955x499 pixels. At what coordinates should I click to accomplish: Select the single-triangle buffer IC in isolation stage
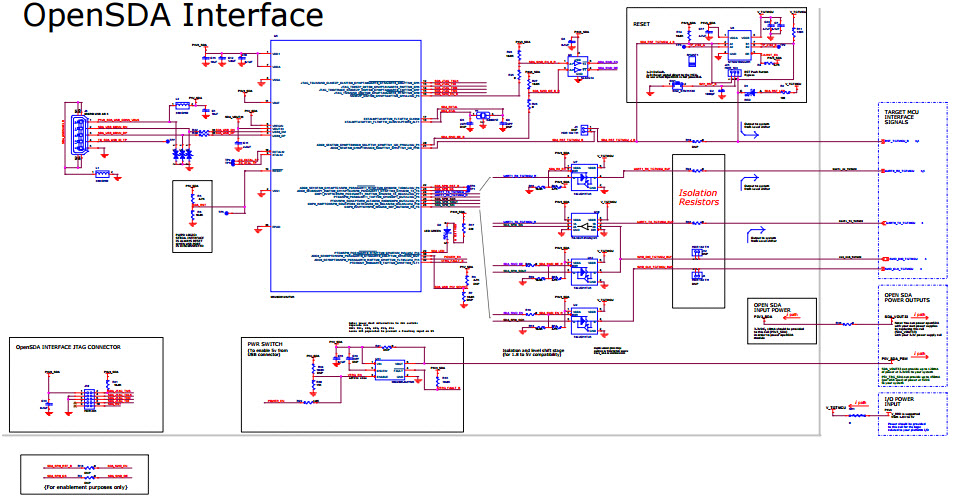pos(584,225)
